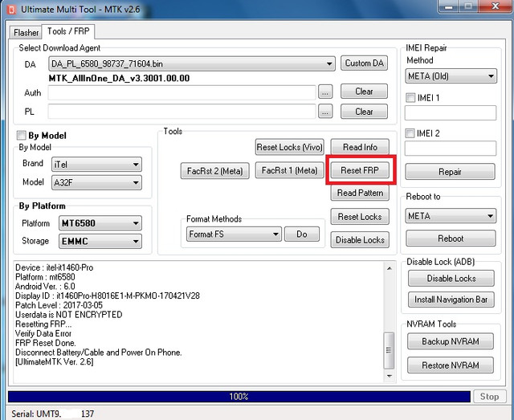The height and width of the screenshot is (420, 514).
Task: Open the DA download agent dropdown
Action: pos(192,63)
